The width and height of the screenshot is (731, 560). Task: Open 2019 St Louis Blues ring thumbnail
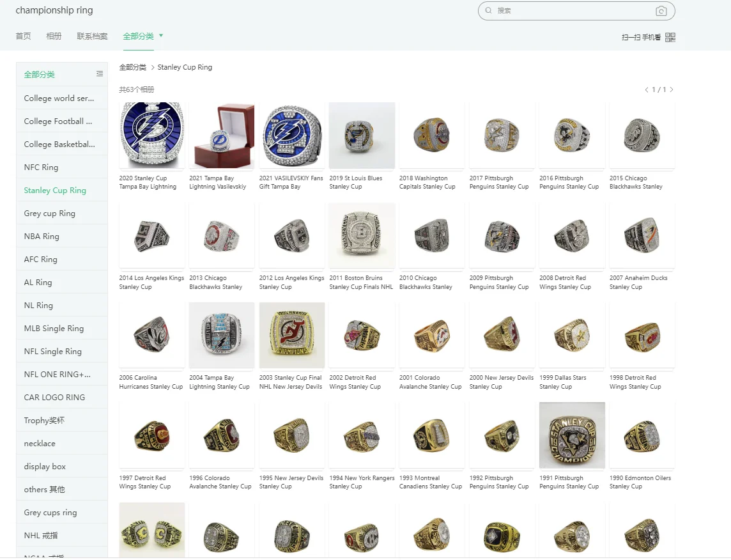click(362, 136)
